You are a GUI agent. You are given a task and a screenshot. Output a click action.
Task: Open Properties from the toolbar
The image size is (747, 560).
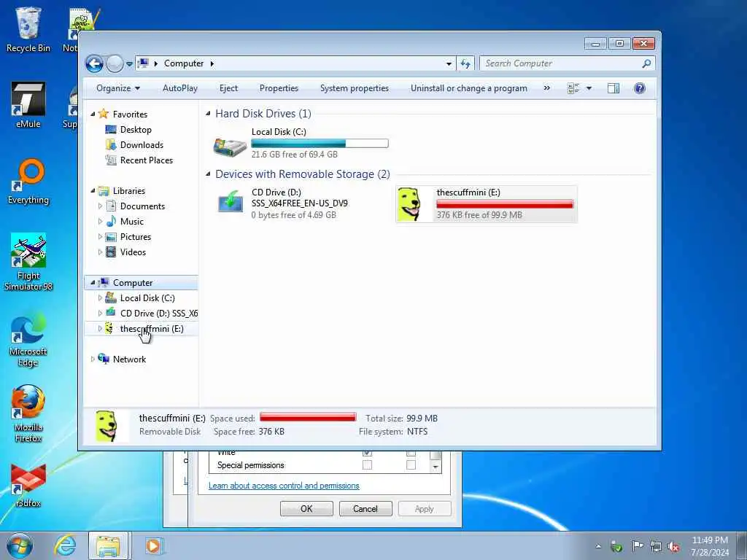tap(279, 88)
